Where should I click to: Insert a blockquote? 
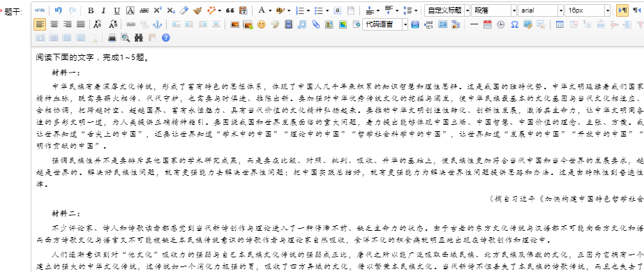(x=230, y=10)
